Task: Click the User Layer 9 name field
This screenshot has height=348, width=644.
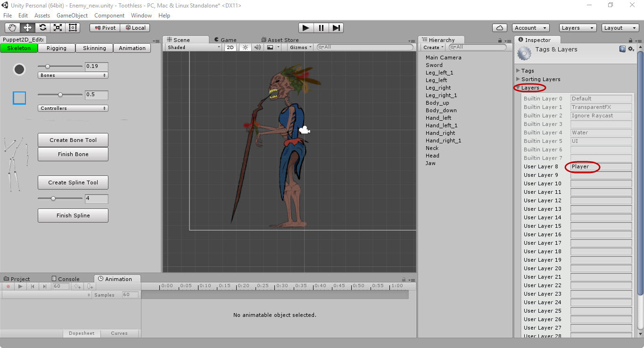Action: coord(601,175)
